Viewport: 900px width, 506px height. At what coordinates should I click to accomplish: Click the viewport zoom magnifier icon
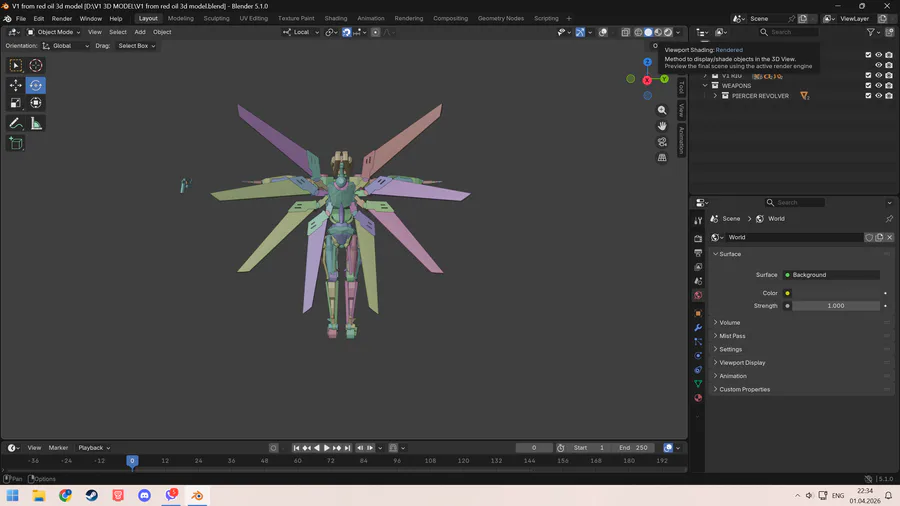click(662, 110)
